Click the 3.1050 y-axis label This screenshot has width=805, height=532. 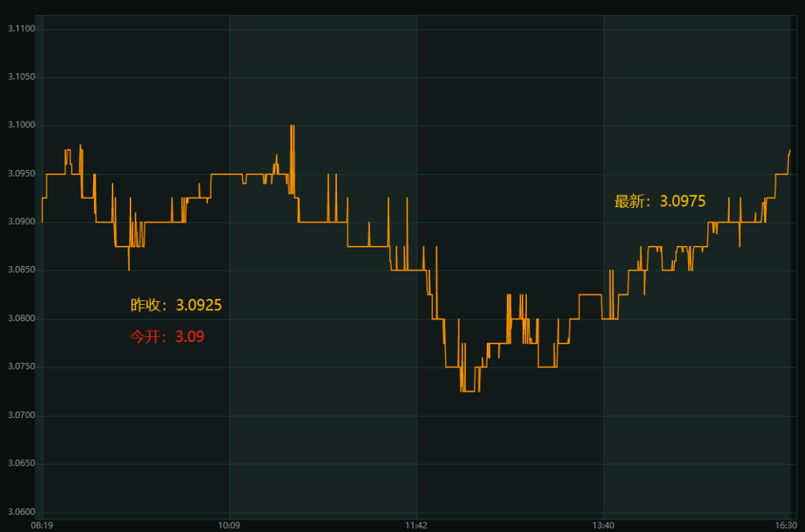pos(22,77)
